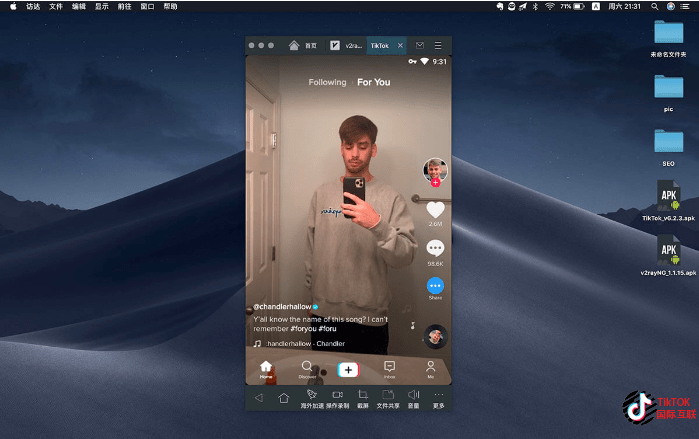Screen dimensions: 699x439
Task: Select the For You feed
Action: (374, 82)
